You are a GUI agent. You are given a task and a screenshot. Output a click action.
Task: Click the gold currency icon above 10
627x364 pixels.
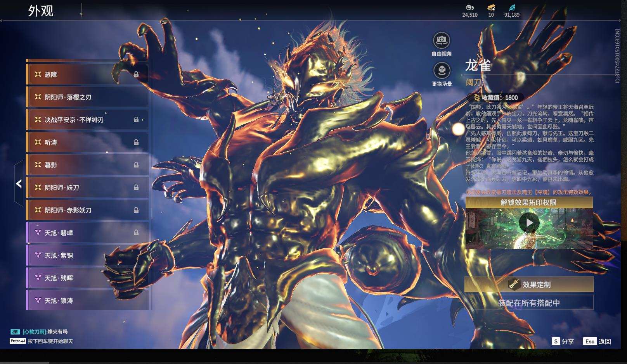(491, 7)
